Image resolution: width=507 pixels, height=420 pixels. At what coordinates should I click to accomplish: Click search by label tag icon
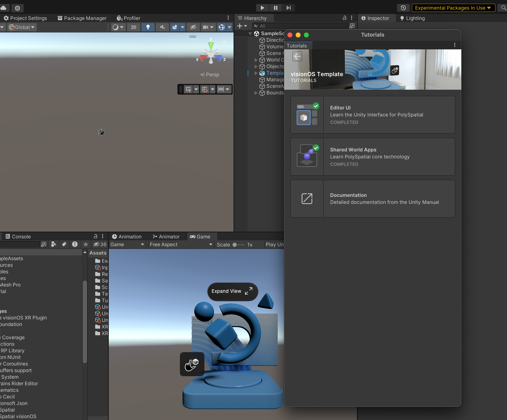(64, 244)
